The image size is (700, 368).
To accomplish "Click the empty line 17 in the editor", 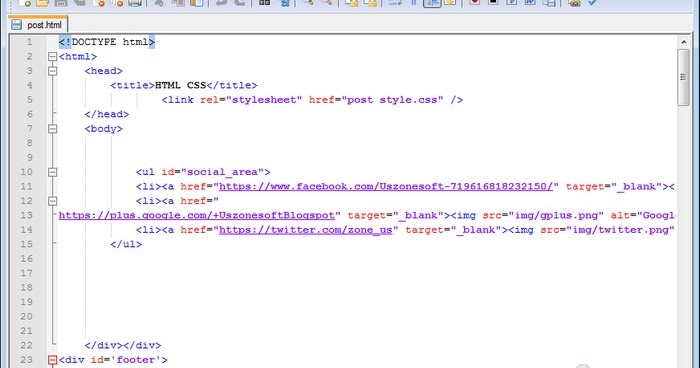I will [x=366, y=273].
